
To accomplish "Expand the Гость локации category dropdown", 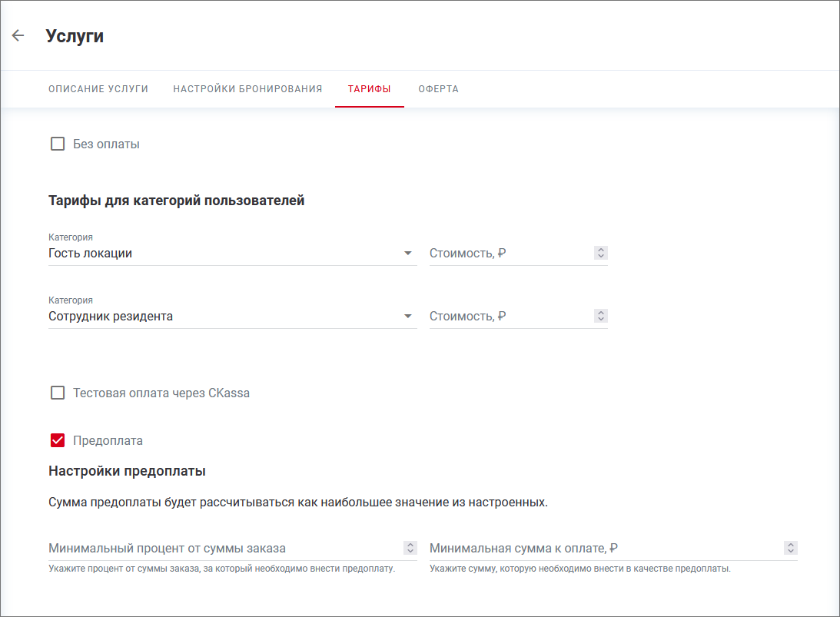I will [223, 254].
